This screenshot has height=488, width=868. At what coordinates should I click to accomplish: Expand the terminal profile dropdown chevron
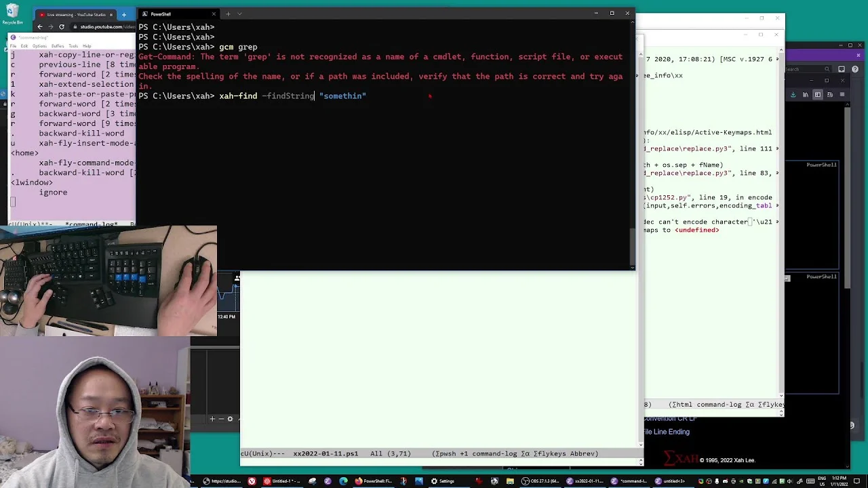(239, 14)
